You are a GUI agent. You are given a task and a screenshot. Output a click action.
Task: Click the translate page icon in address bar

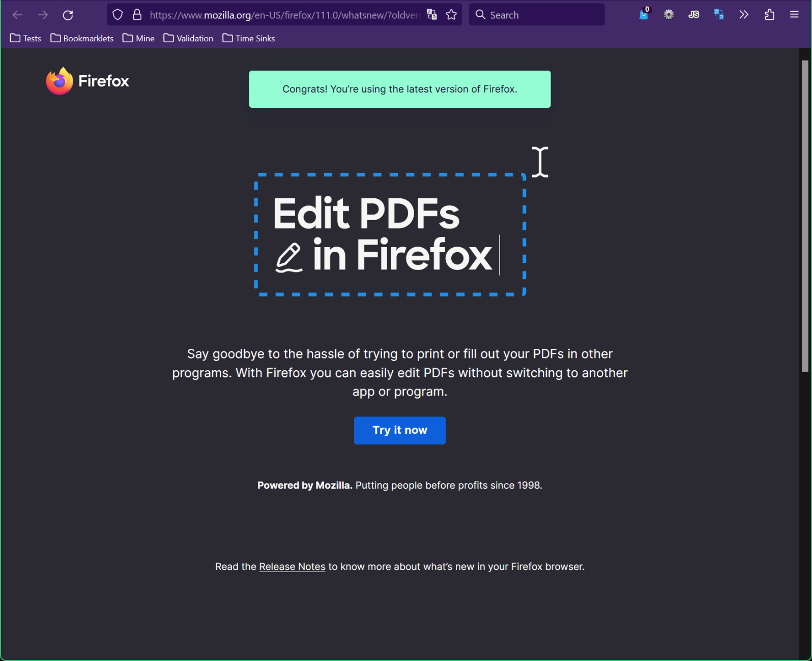pyautogui.click(x=432, y=15)
